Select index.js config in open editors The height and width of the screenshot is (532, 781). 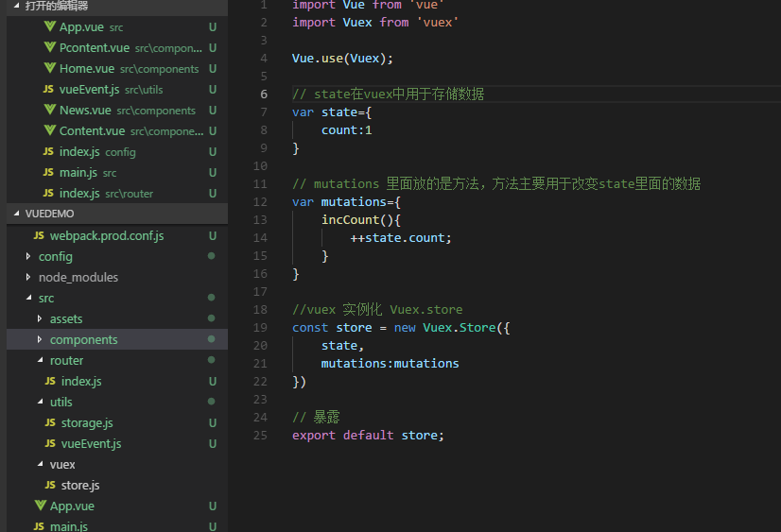click(117, 152)
